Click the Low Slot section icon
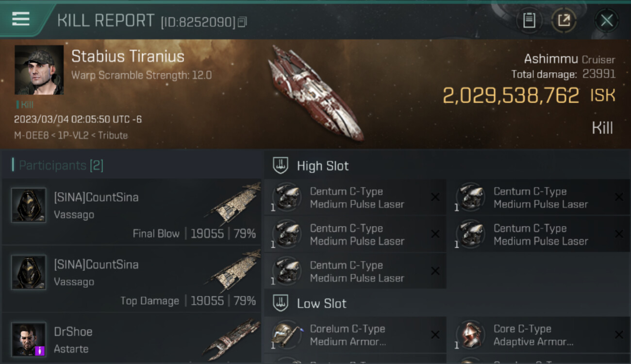Viewport: 631px width, 364px height. [x=281, y=303]
